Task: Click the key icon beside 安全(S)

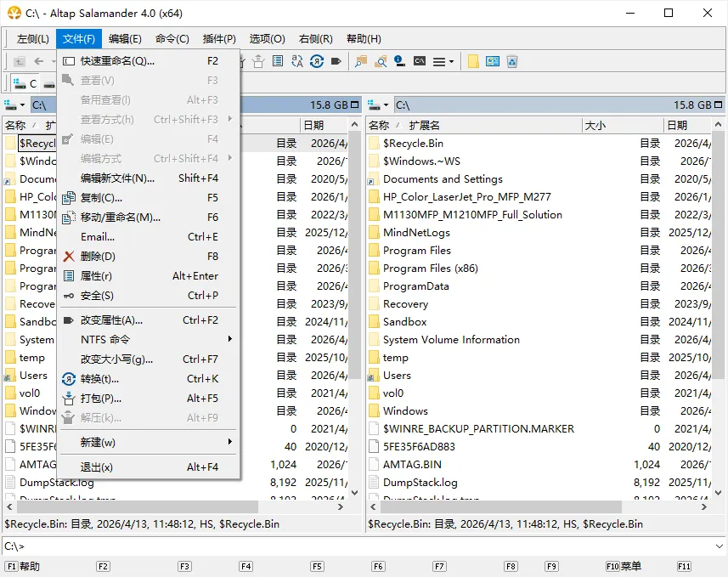Action: point(69,296)
